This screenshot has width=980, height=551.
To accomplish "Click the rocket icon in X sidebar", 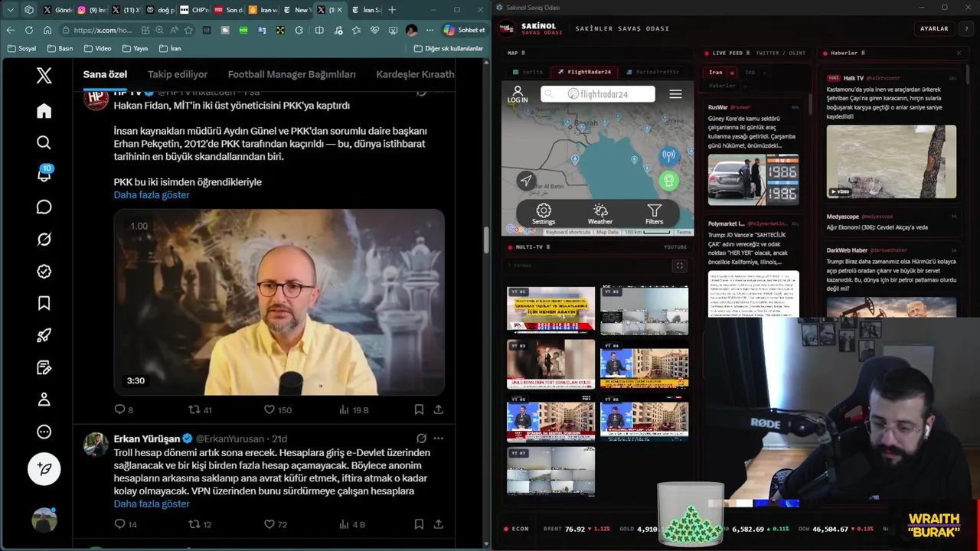I will click(44, 335).
